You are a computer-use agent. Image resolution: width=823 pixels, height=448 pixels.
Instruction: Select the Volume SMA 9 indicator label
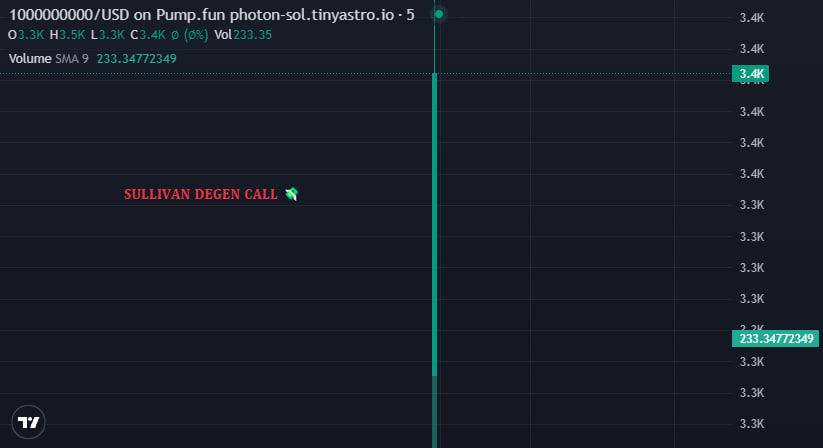click(49, 59)
